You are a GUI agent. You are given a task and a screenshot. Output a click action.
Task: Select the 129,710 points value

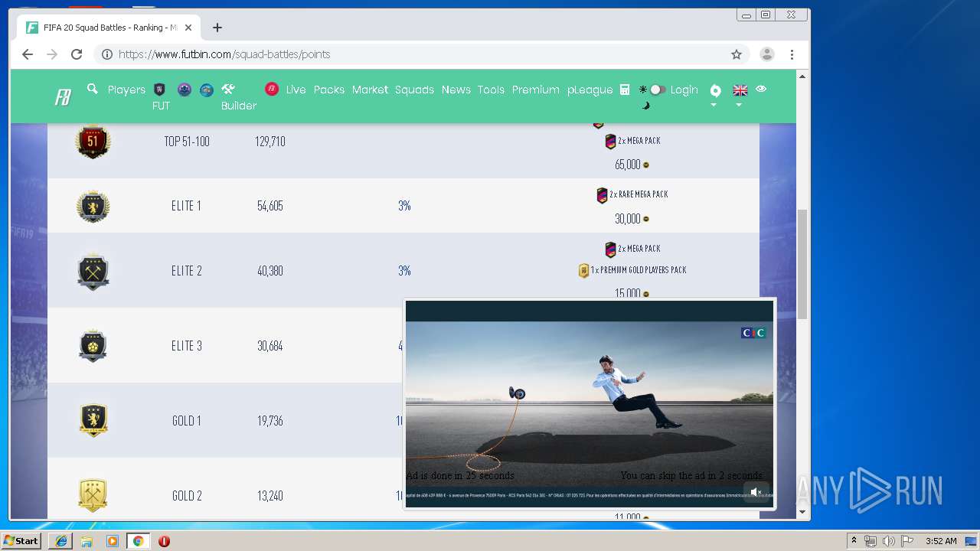270,142
